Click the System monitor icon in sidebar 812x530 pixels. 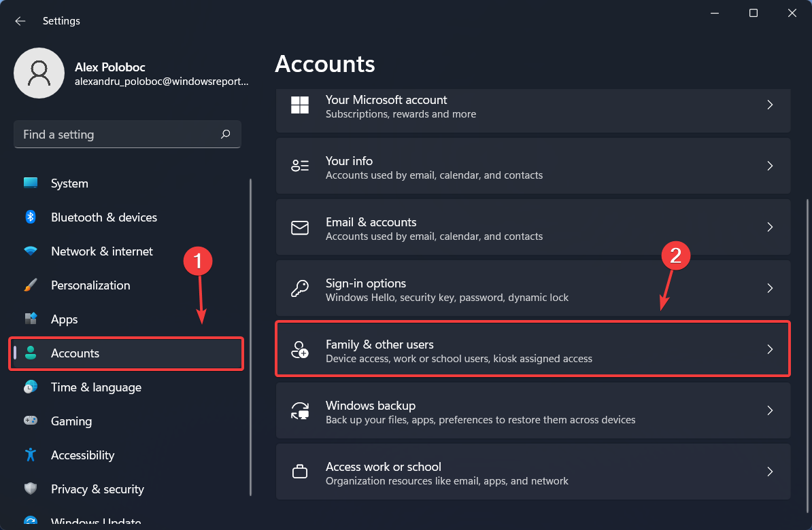coord(31,183)
